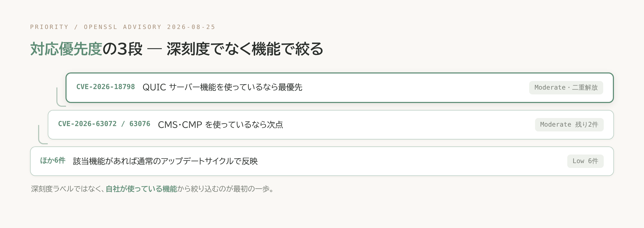Click CVE-2026-63072 / 63076 identifier
Viewport: 644px width, 228px height.
click(x=104, y=124)
